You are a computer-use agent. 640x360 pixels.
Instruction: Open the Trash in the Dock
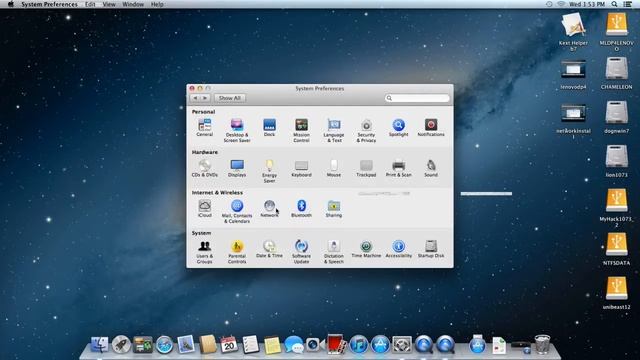pos(542,344)
